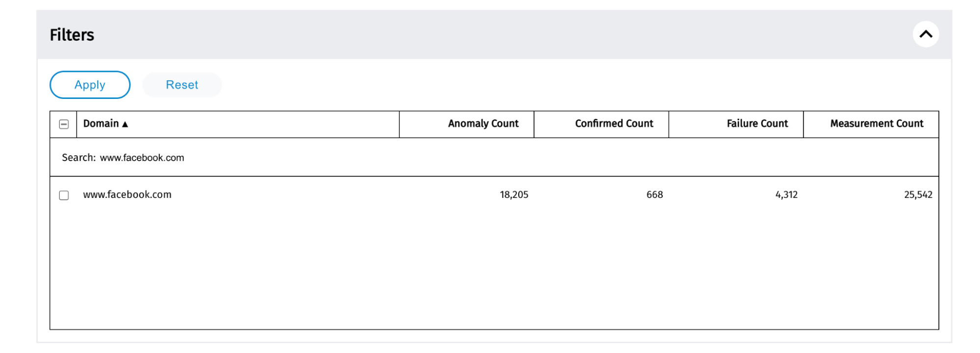Image resolution: width=980 pixels, height=353 pixels.
Task: Click the Apply button
Action: click(90, 85)
